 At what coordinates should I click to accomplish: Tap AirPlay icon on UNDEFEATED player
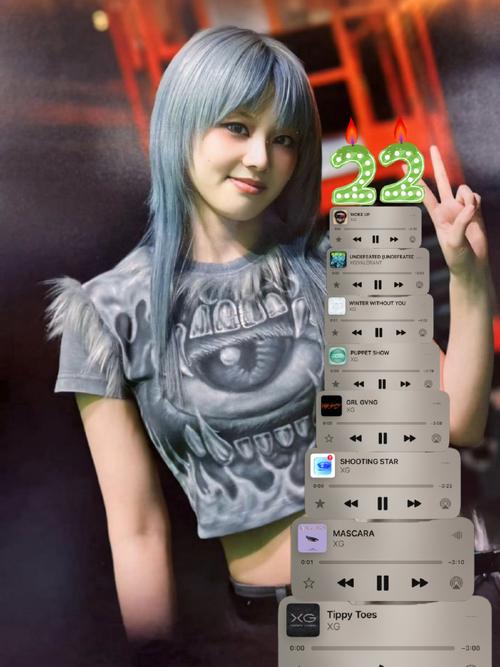pos(419,285)
